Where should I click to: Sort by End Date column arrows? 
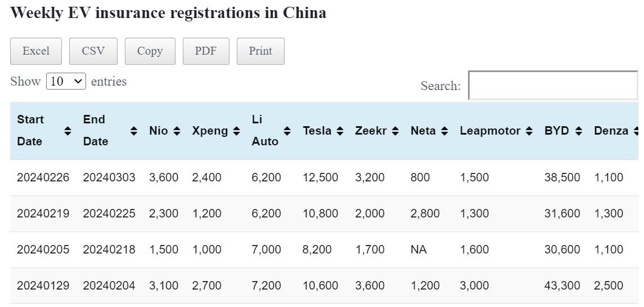pyautogui.click(x=134, y=131)
